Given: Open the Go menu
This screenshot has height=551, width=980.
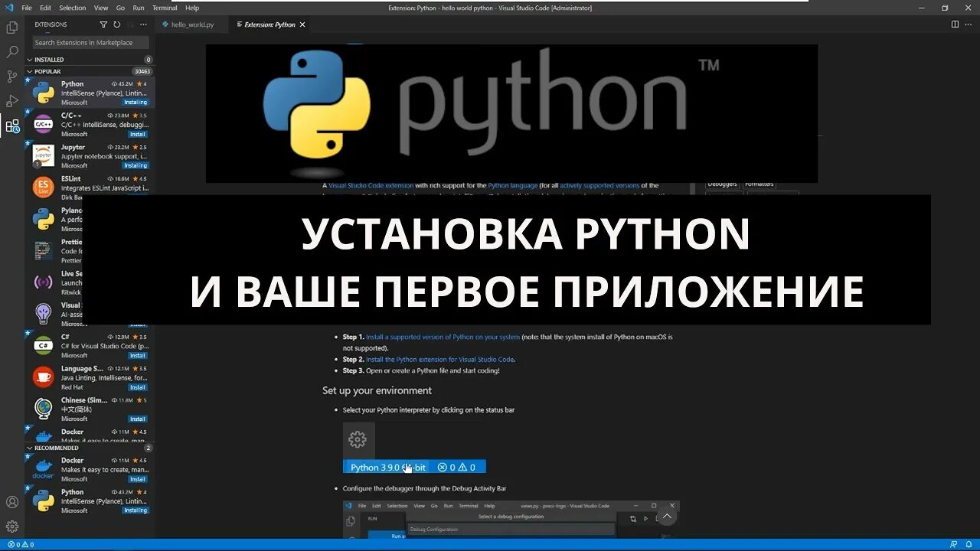Looking at the screenshot, I should click(120, 8).
